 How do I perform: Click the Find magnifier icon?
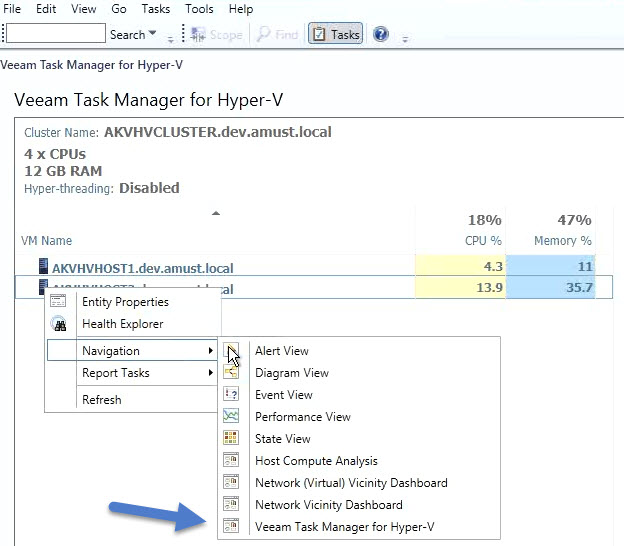tap(263, 34)
